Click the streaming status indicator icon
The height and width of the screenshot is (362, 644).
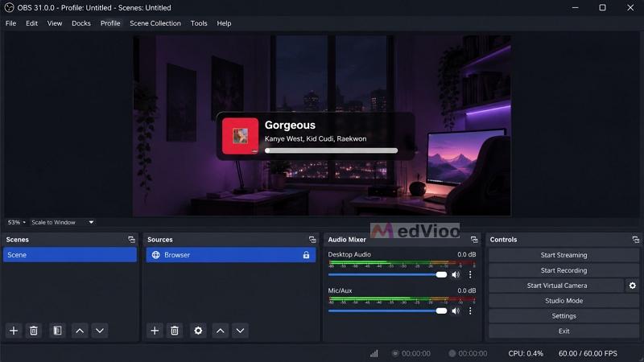click(395, 353)
